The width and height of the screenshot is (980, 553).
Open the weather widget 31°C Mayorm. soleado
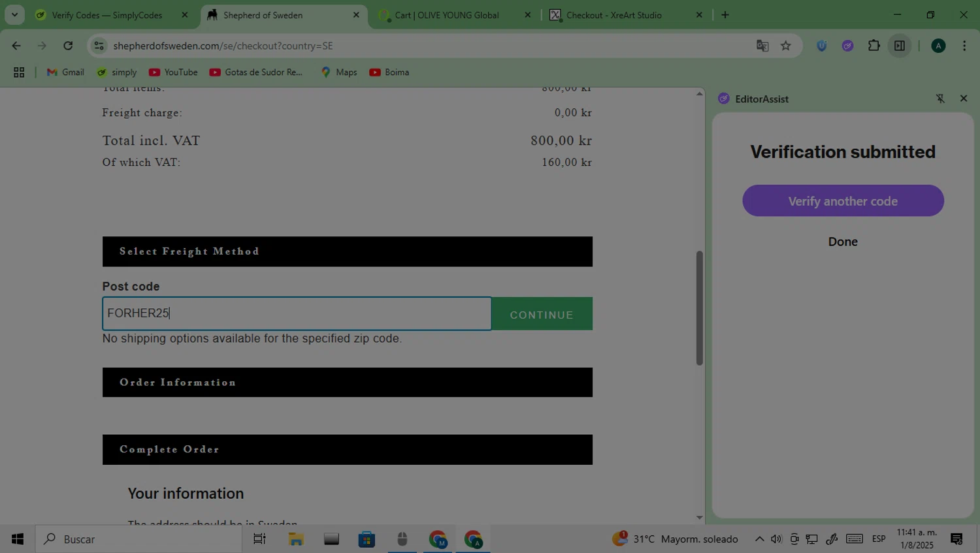tap(676, 539)
